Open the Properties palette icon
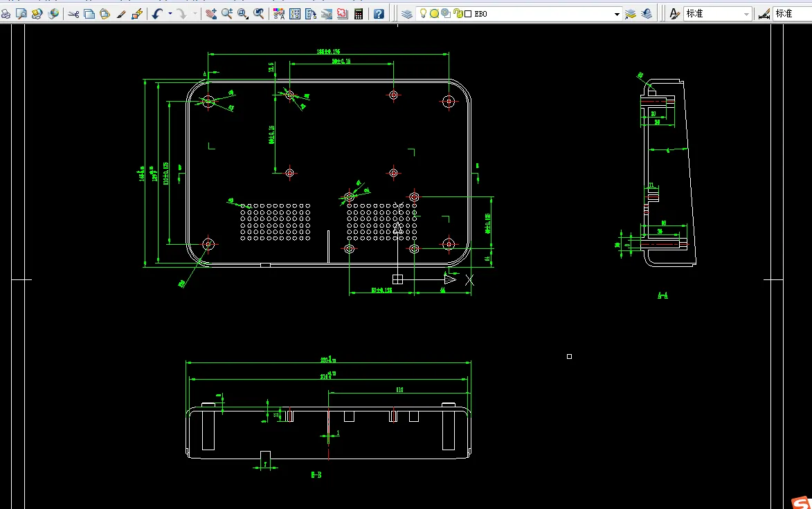The height and width of the screenshot is (509, 812). coord(279,14)
